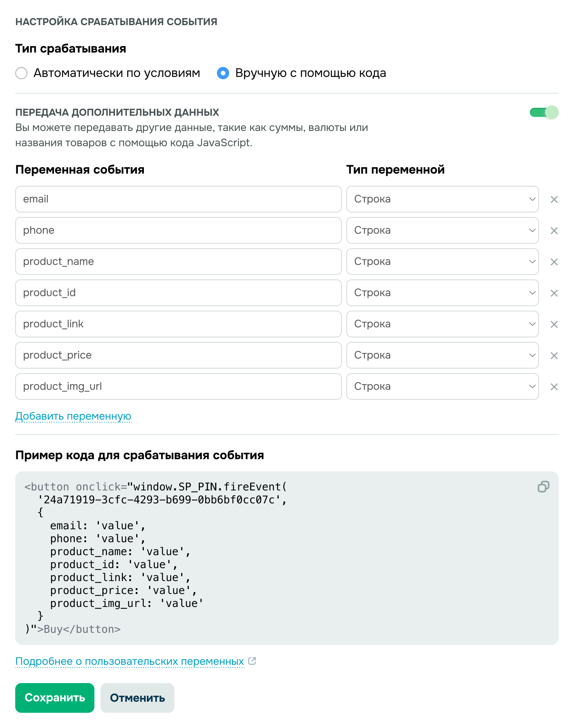Focus the product_name variable input field
The height and width of the screenshot is (728, 574).
click(178, 262)
